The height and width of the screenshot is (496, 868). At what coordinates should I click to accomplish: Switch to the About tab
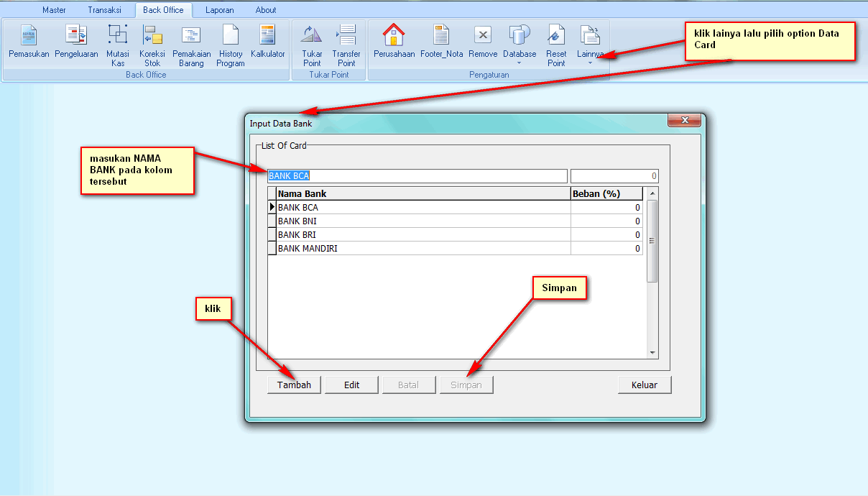coord(265,9)
